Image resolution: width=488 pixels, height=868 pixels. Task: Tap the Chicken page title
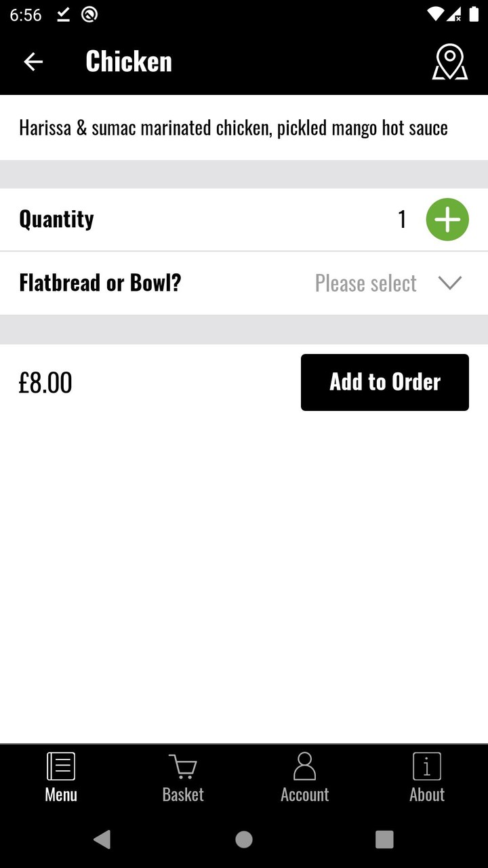129,62
